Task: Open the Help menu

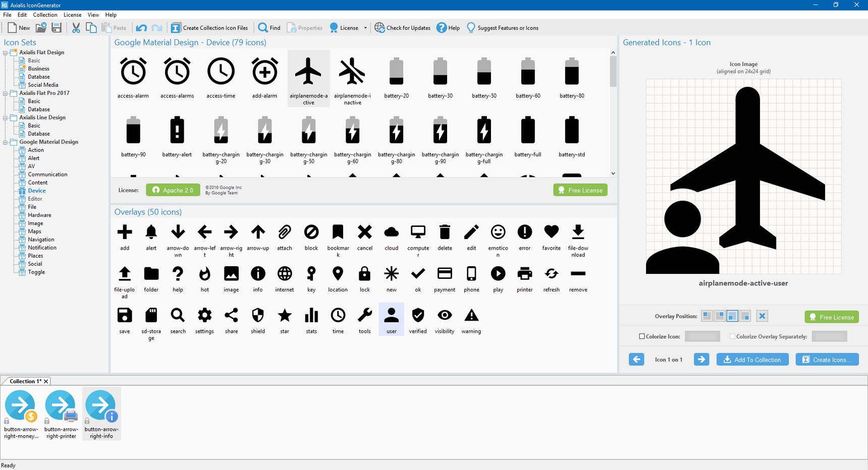Action: tap(111, 15)
